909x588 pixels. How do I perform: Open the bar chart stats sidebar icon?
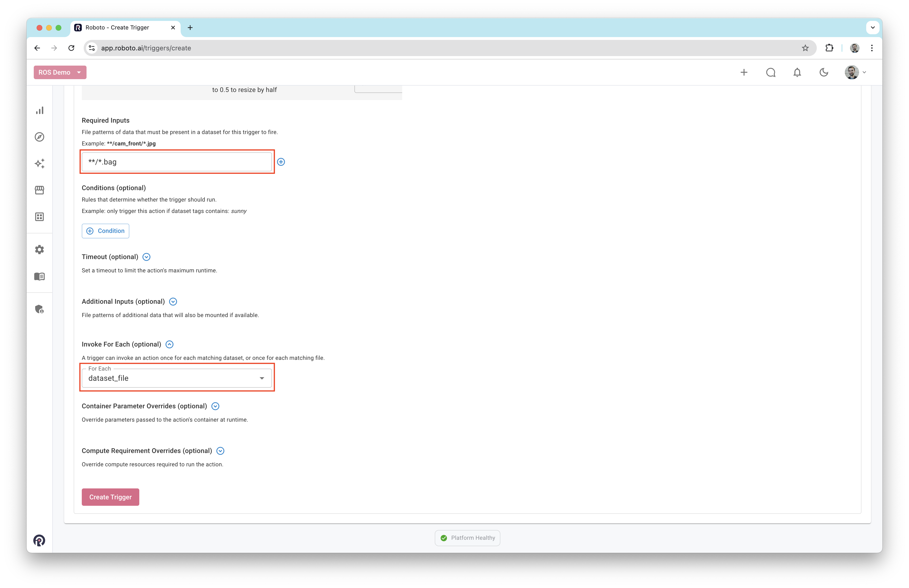pos(40,110)
